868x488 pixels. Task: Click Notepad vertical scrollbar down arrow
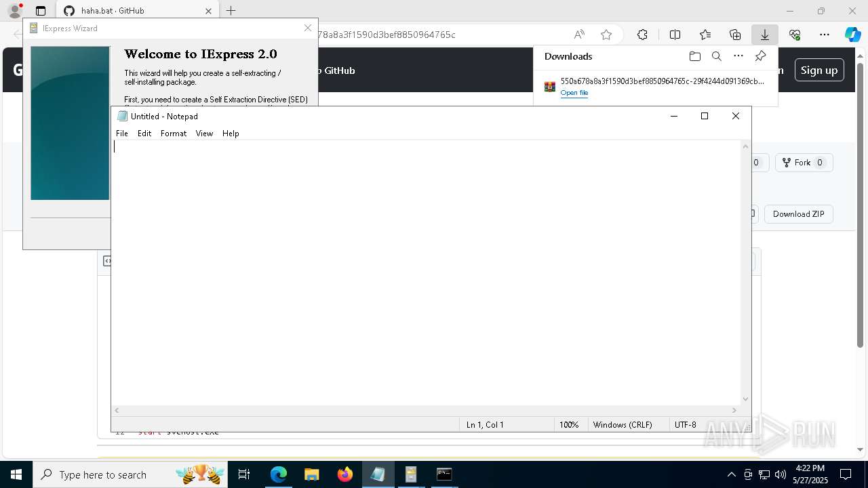click(745, 399)
